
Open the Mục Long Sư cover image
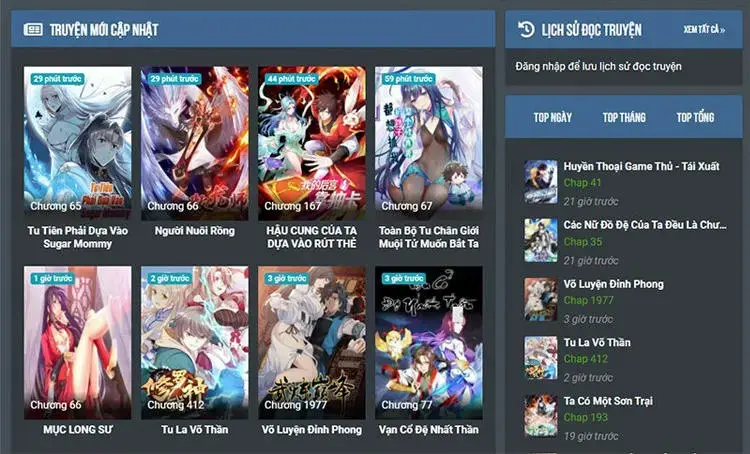77,343
